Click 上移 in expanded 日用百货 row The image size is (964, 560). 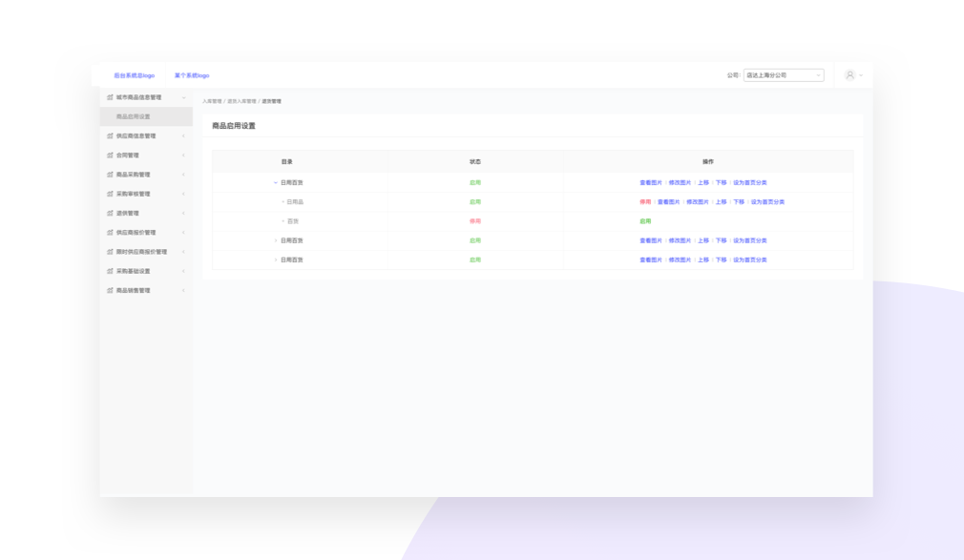(x=703, y=182)
